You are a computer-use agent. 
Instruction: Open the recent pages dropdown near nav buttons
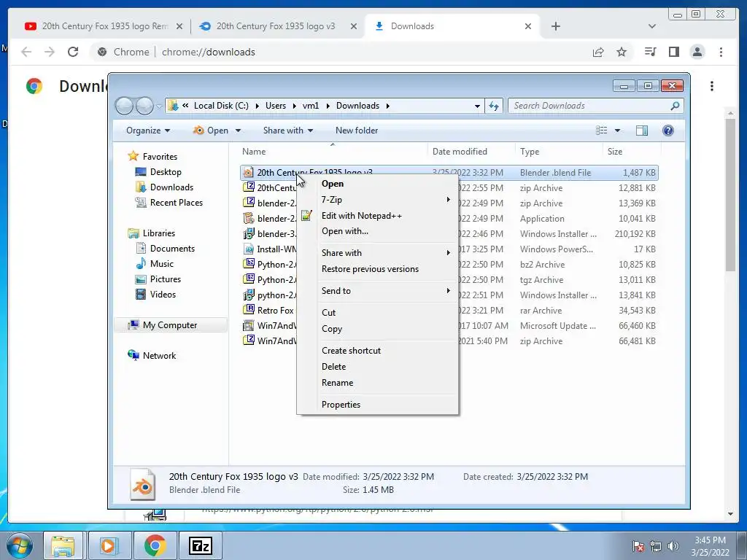pos(159,106)
